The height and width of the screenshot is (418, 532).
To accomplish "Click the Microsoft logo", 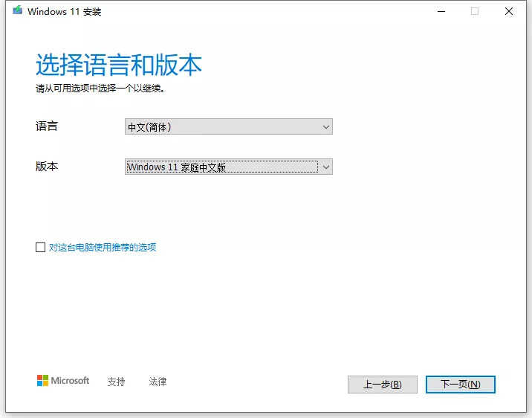I will (63, 381).
